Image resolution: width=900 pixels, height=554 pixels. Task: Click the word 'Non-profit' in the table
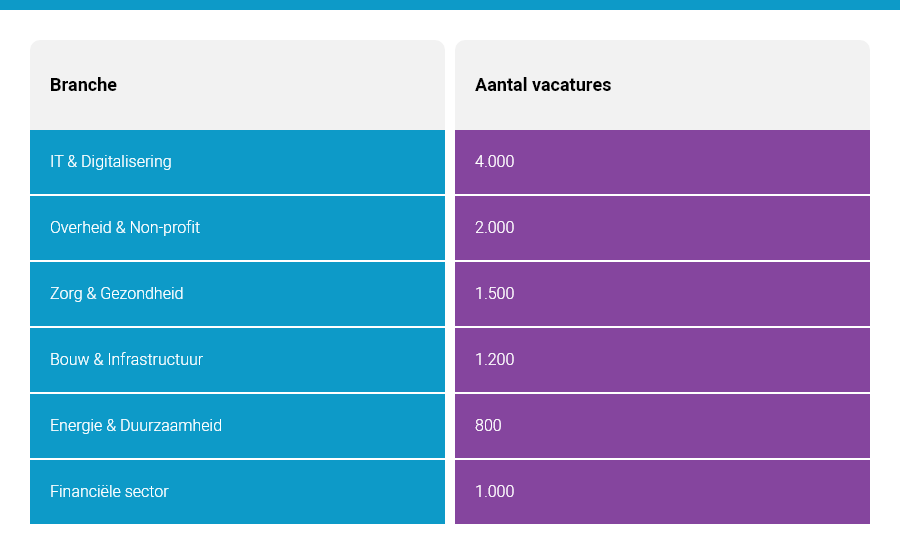click(x=165, y=228)
